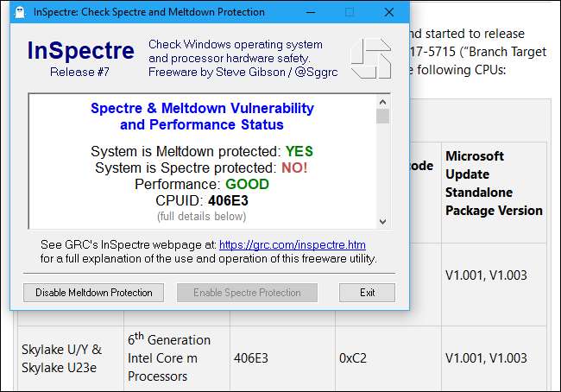Click the scrollbar down arrow in results pane

pos(383,221)
